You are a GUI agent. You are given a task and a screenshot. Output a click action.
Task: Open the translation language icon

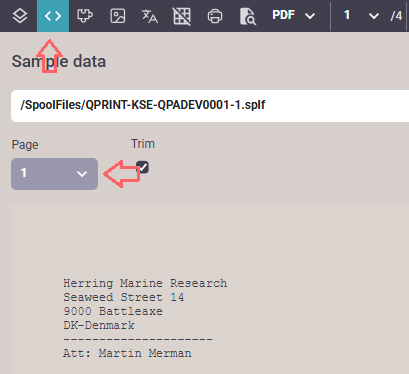[x=150, y=16]
